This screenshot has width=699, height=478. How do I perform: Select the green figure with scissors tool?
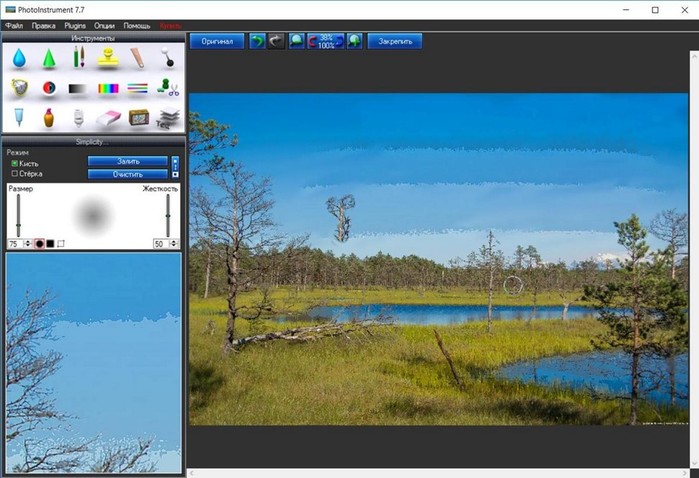pos(168,87)
